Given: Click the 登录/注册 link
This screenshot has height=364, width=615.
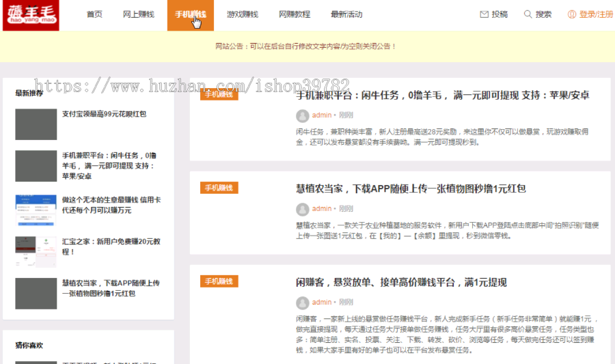Looking at the screenshot, I should pos(596,14).
